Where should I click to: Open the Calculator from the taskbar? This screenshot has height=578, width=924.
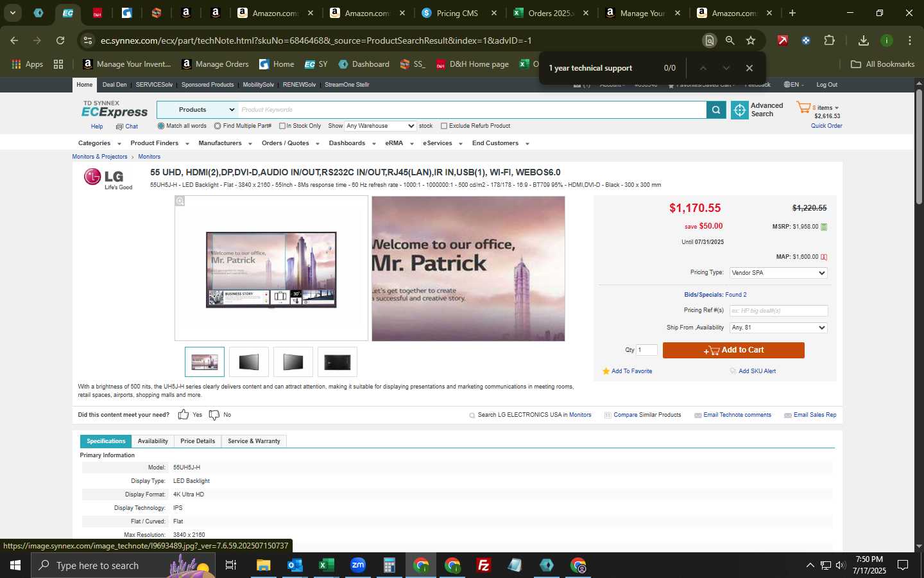(x=389, y=565)
